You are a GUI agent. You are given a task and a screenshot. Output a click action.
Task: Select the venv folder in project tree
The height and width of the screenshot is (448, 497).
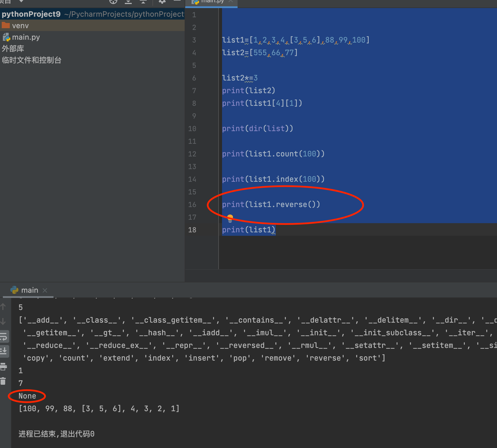92,26
